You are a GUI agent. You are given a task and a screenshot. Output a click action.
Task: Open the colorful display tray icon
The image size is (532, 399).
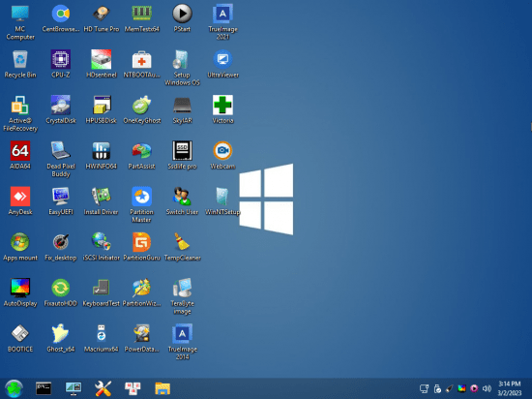(x=461, y=388)
